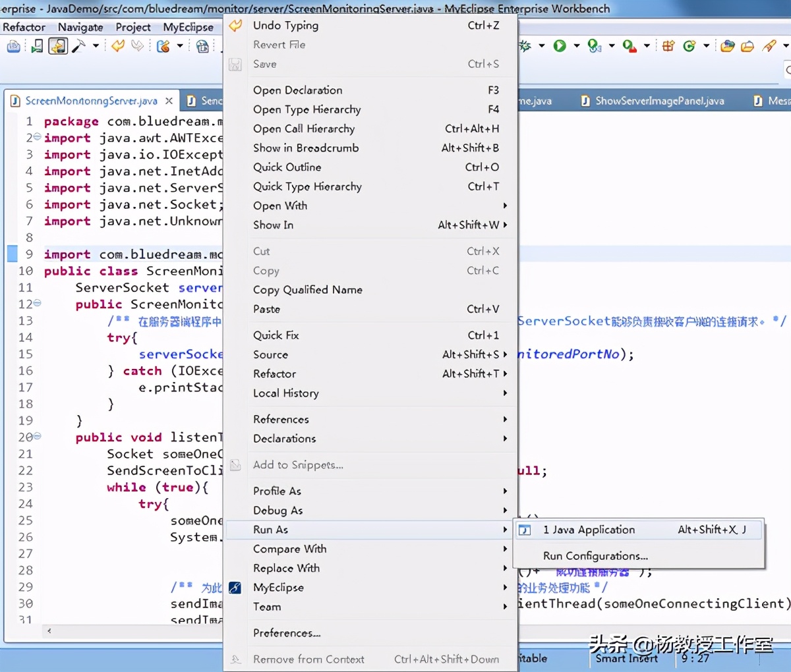Viewport: 791px width, 672px height.
Task: Close the ScreenMonitoringServer.java editor tab
Action: coord(169,101)
